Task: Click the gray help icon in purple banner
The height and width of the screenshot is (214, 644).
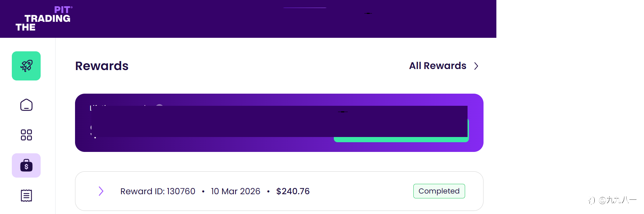Action: 159,105
